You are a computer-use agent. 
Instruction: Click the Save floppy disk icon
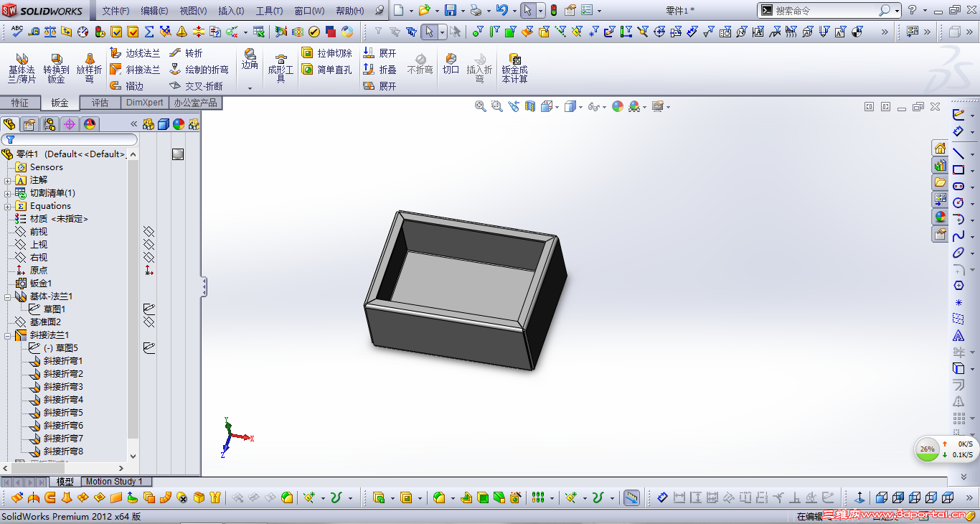pos(451,11)
